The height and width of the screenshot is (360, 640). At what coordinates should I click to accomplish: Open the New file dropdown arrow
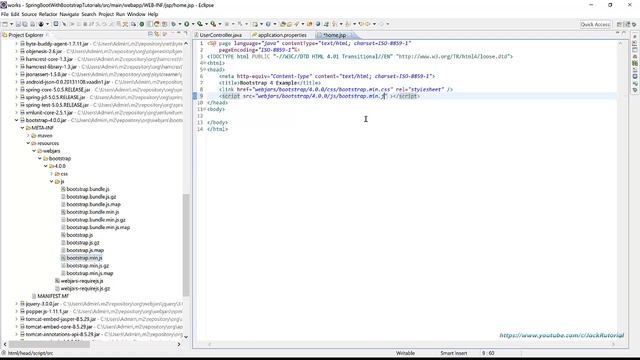(11, 24)
